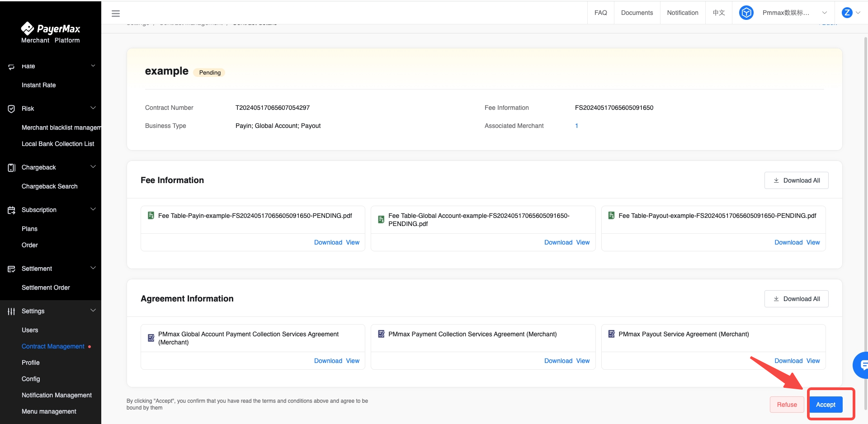This screenshot has width=868, height=424.
Task: Click the PayerMax Merchant Platform logo
Action: click(x=51, y=33)
